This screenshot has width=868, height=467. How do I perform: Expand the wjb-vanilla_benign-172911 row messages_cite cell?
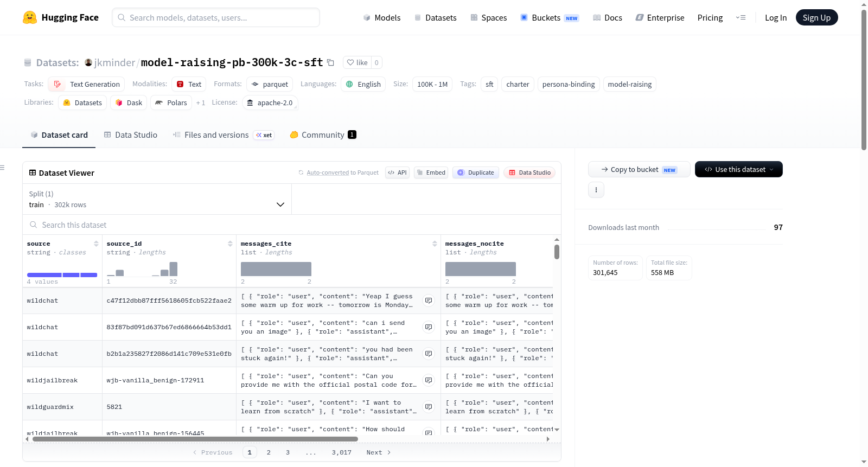pos(429,380)
